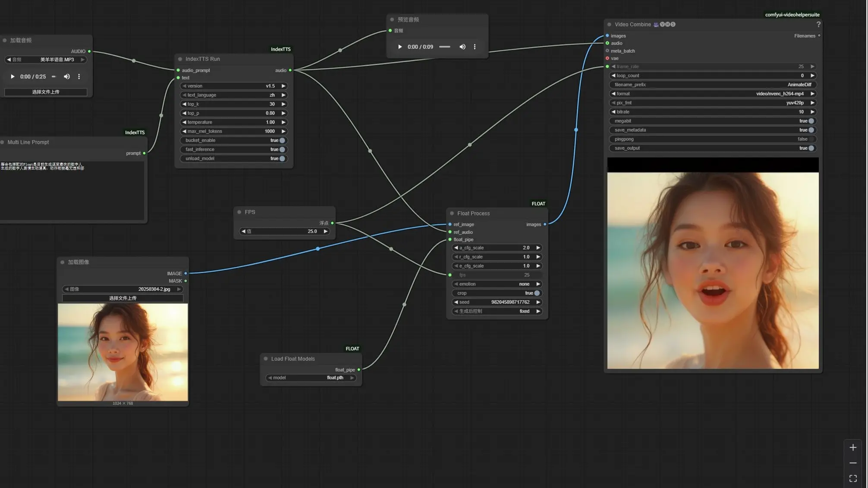The height and width of the screenshot is (488, 868).
Task: Open the 加载音频 player's more options menu
Action: tap(79, 77)
